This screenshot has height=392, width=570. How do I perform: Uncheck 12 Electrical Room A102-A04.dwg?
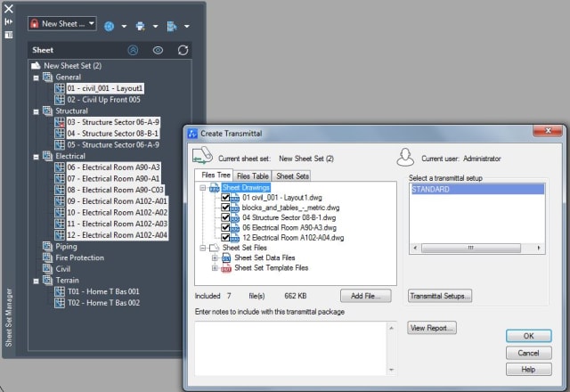click(x=225, y=238)
